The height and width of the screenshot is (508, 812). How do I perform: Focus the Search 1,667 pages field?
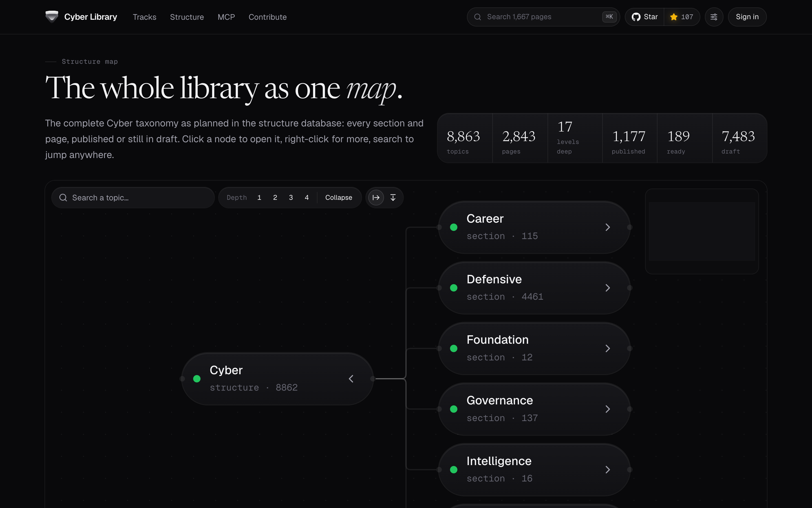543,17
